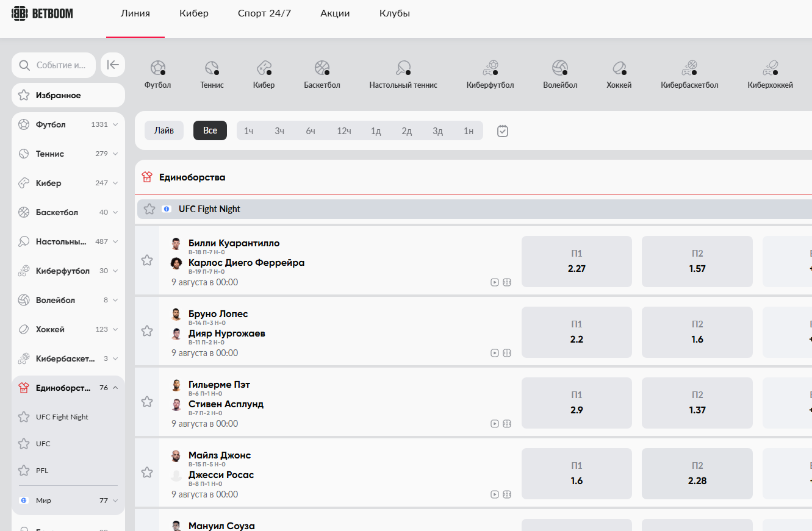812x531 pixels.
Task: Switch to the Линия top tab
Action: click(135, 13)
